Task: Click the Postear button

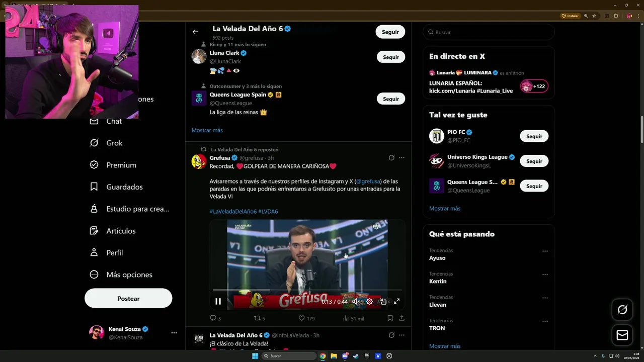Action: 128,299
